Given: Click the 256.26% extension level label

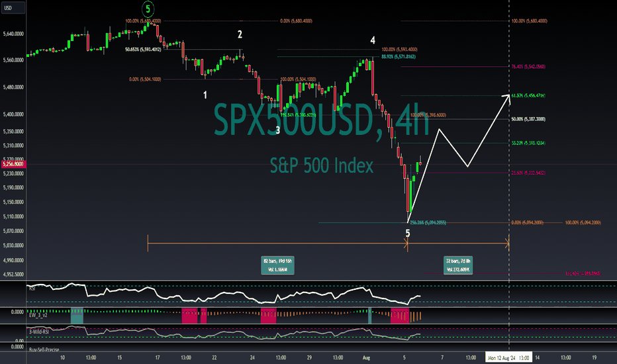Looking at the screenshot, I should [428, 222].
